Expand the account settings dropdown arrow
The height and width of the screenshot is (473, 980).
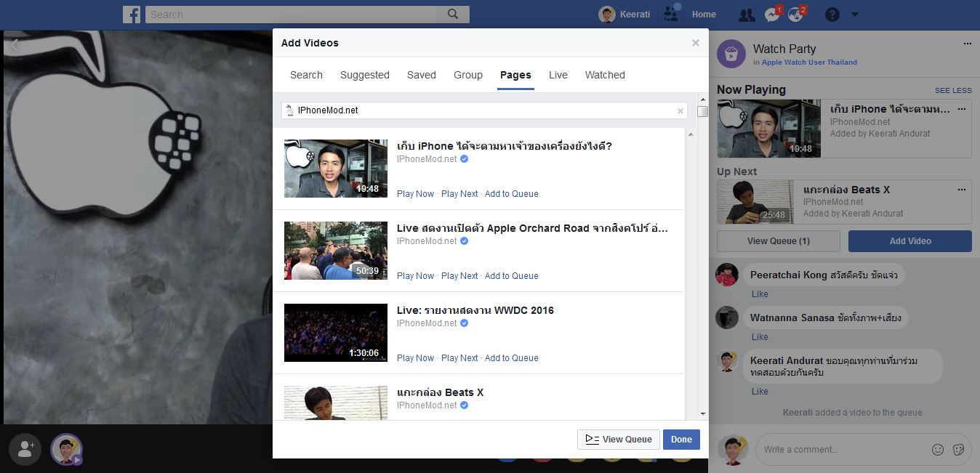(855, 15)
